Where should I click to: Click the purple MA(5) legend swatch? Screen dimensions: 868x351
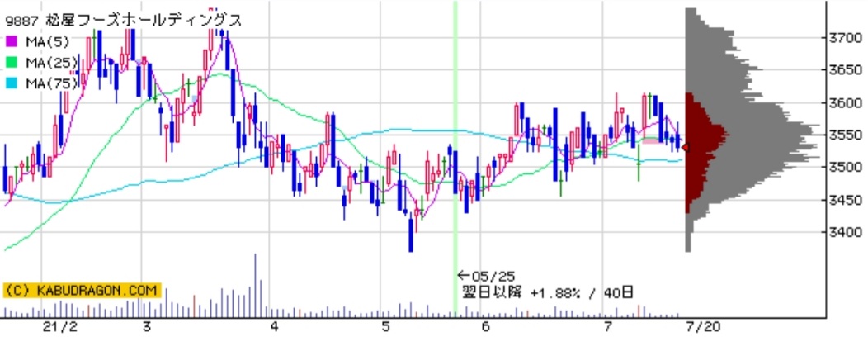coord(11,41)
